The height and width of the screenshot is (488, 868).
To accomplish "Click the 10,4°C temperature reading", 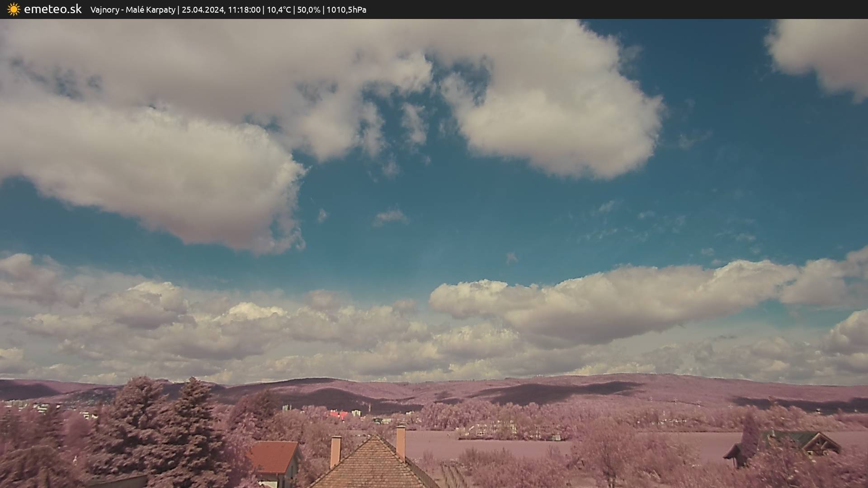I will (x=278, y=9).
